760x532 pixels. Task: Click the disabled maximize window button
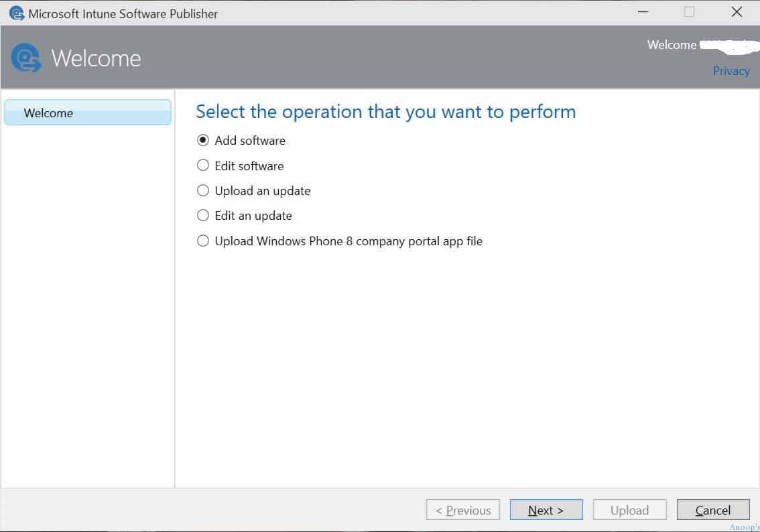point(689,12)
